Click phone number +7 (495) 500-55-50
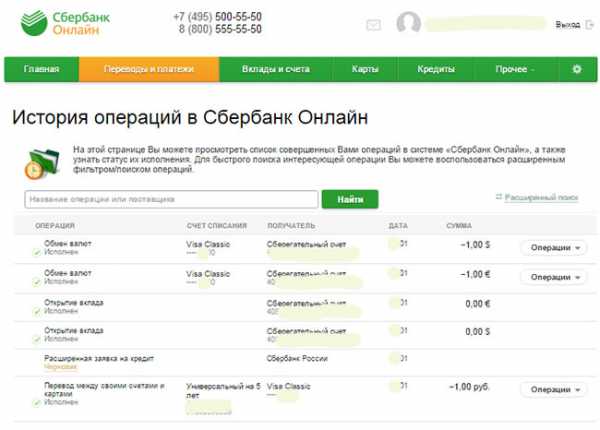Screen dimensions: 600x430 (x=218, y=17)
